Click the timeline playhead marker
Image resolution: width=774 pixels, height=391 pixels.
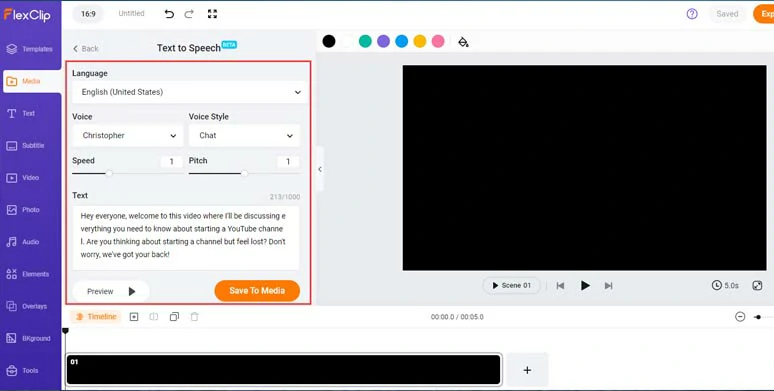point(65,331)
